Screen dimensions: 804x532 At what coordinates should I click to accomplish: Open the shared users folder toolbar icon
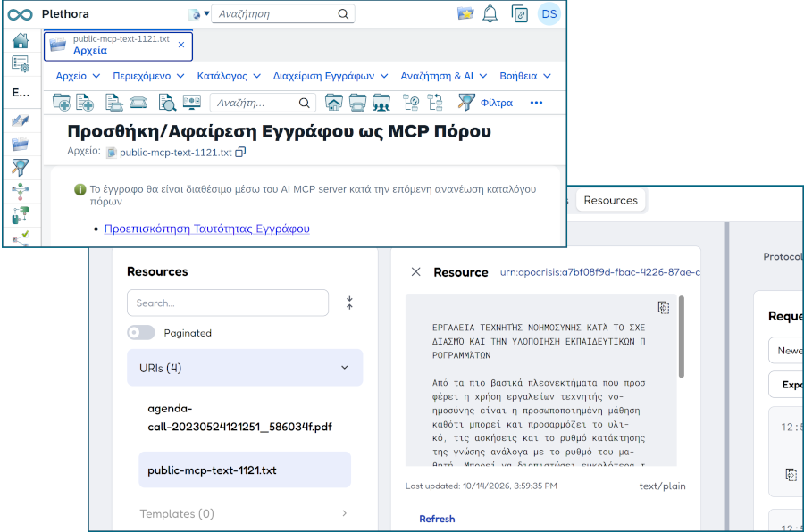tap(381, 103)
